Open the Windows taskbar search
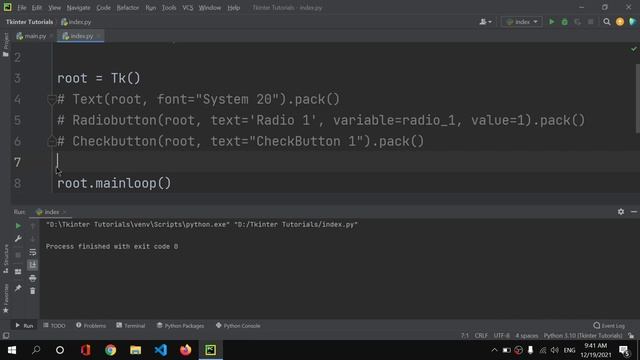640x360 pixels. click(36, 350)
